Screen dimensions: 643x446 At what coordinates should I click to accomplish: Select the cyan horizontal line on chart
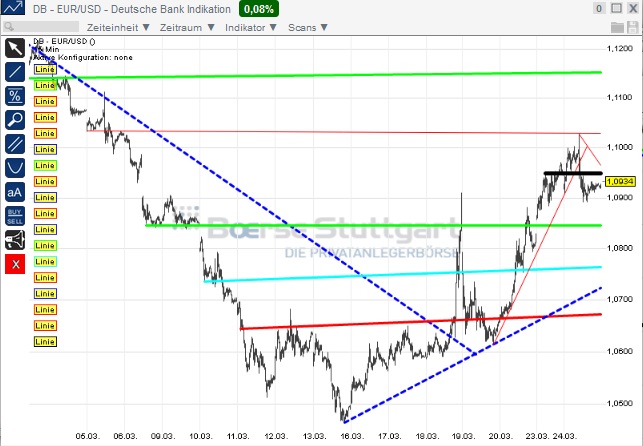(403, 274)
